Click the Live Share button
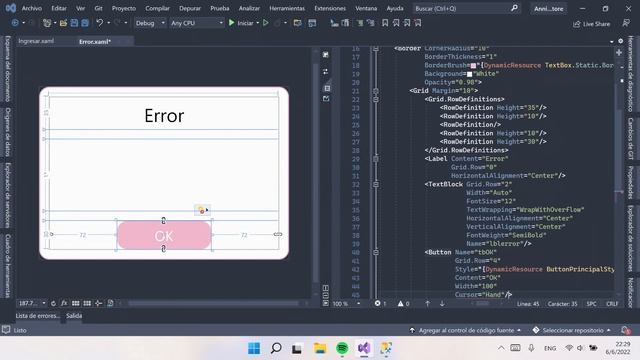 coord(591,24)
